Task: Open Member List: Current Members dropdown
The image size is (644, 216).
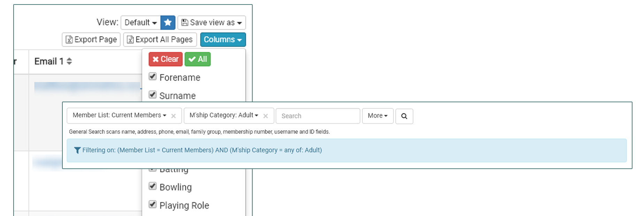Action: point(119,115)
